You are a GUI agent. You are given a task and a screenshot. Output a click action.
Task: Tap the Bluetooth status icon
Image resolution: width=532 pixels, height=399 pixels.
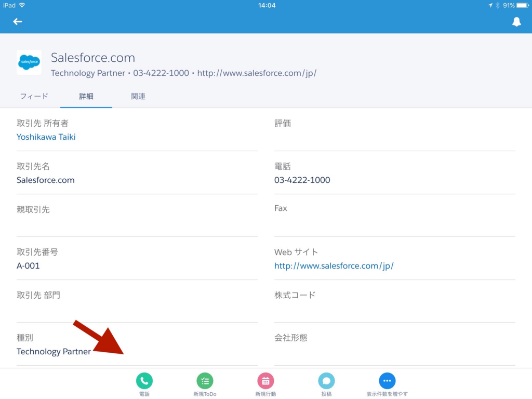point(497,5)
